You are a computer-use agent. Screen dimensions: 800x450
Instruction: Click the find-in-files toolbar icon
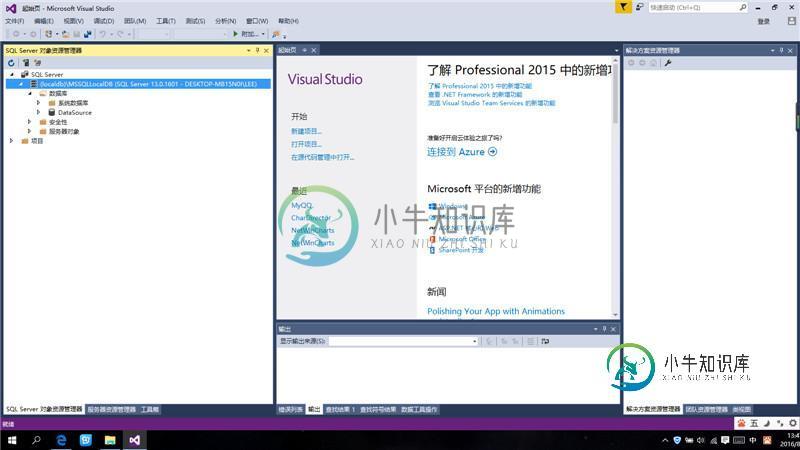[276, 34]
